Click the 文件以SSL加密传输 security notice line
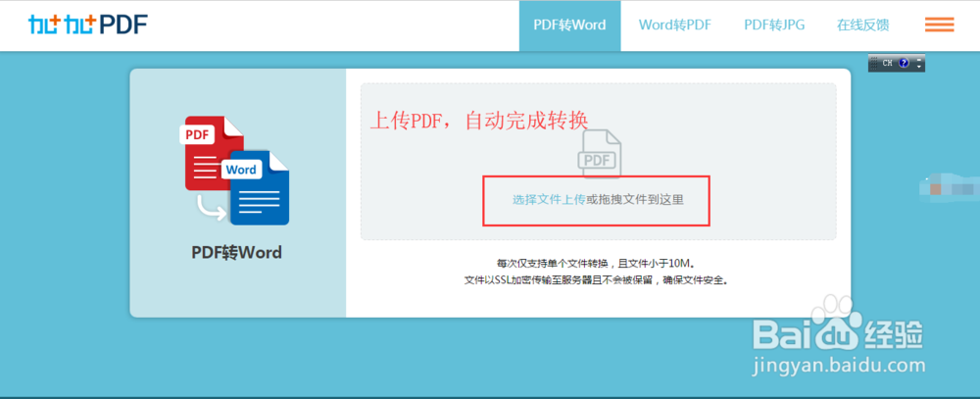The width and height of the screenshot is (980, 399). click(596, 280)
